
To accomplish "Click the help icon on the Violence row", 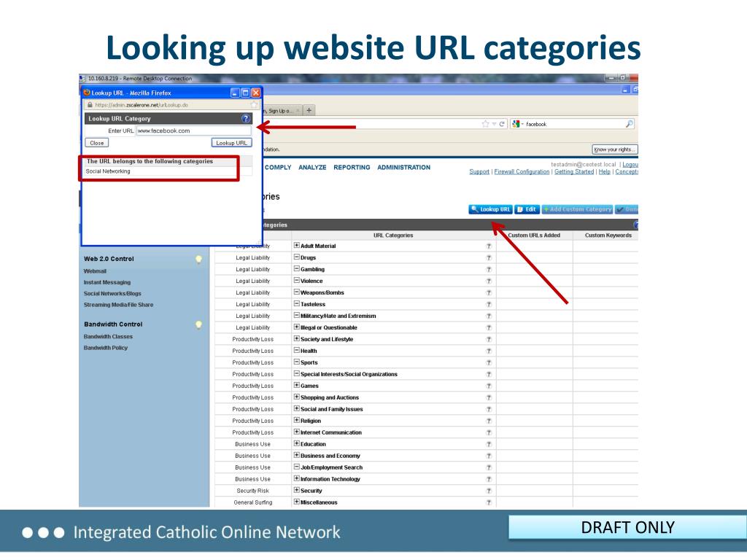I will 489,281.
